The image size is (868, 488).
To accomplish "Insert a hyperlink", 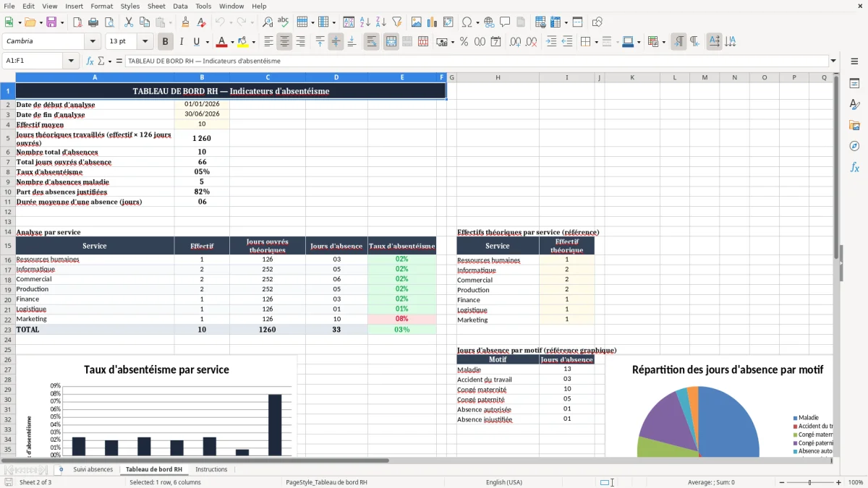I will (489, 22).
